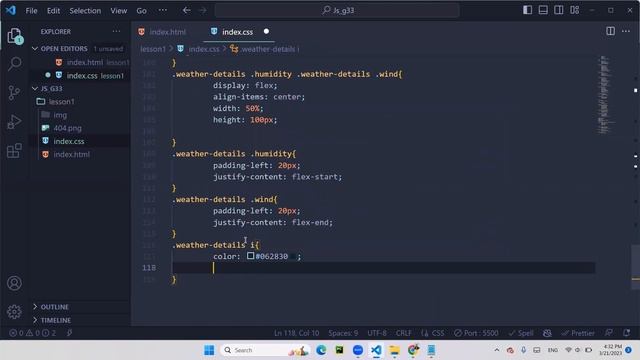Image resolution: width=640 pixels, height=360 pixels.
Task: Open Explorer more actions ellipsis
Action: click(x=116, y=31)
